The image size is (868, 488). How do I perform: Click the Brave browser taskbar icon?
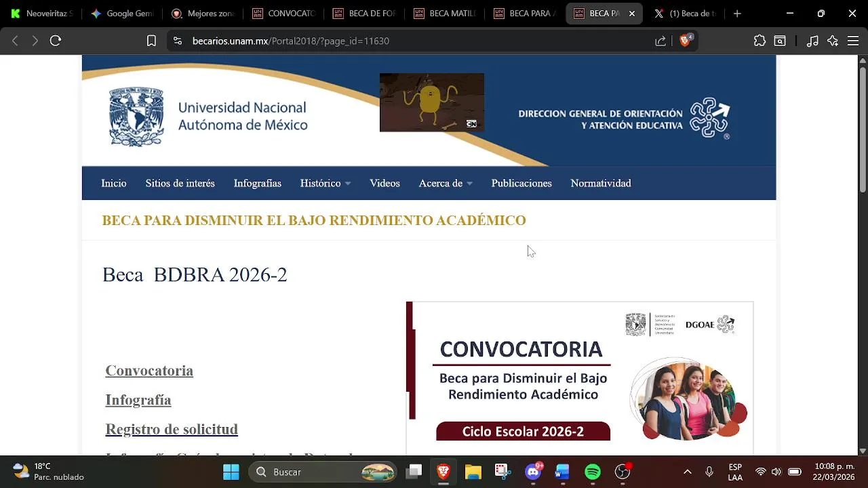click(x=443, y=472)
